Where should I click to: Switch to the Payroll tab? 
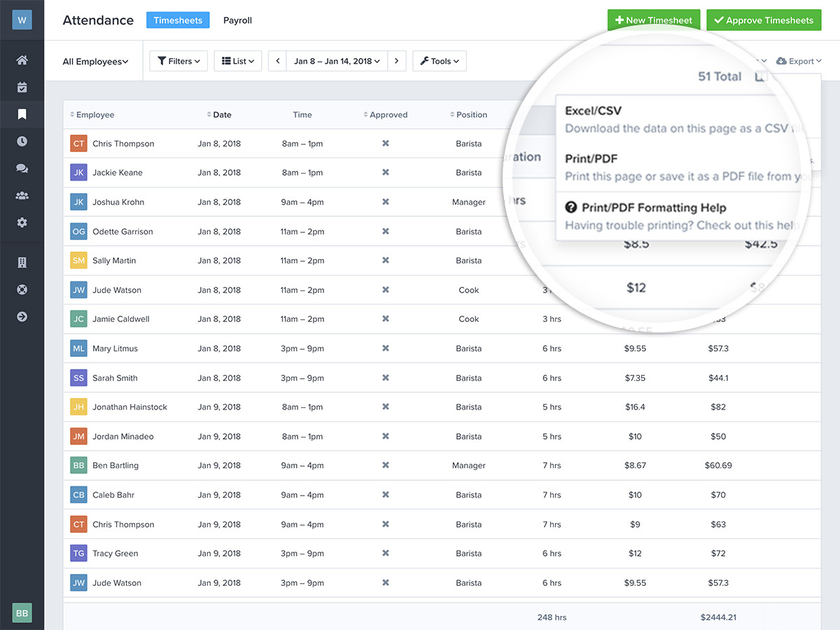pos(237,20)
